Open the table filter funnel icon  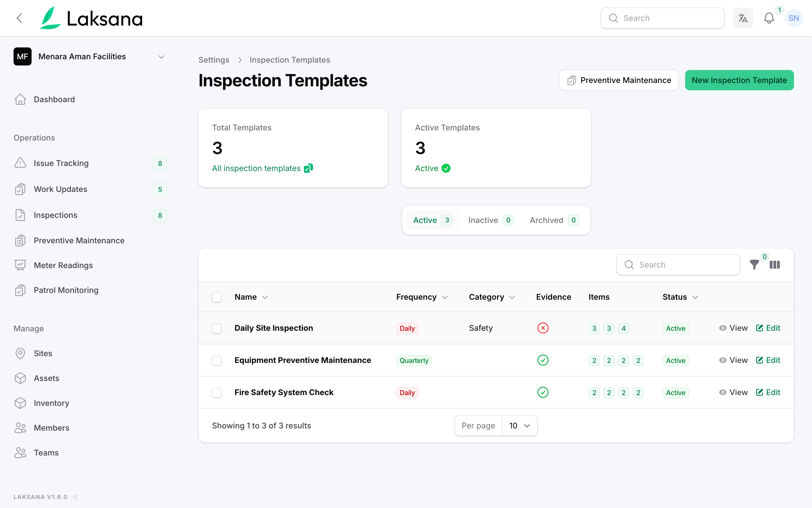754,265
